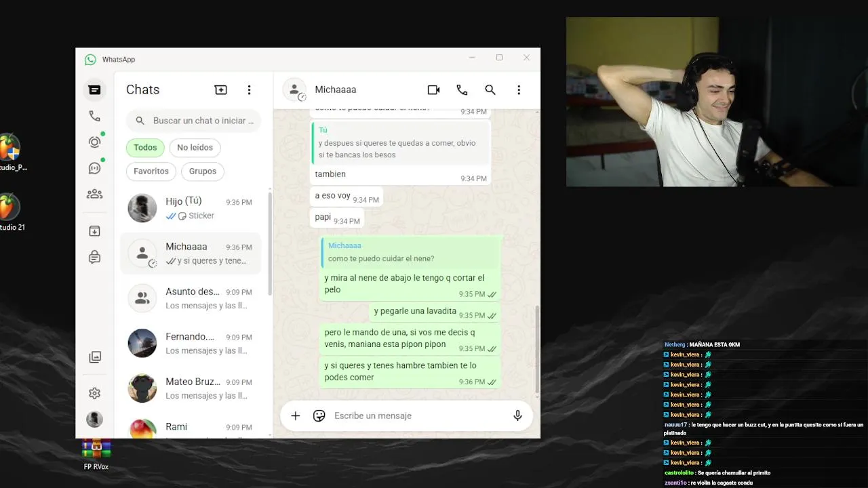Click the Escribe un mensaje field

pos(420,415)
